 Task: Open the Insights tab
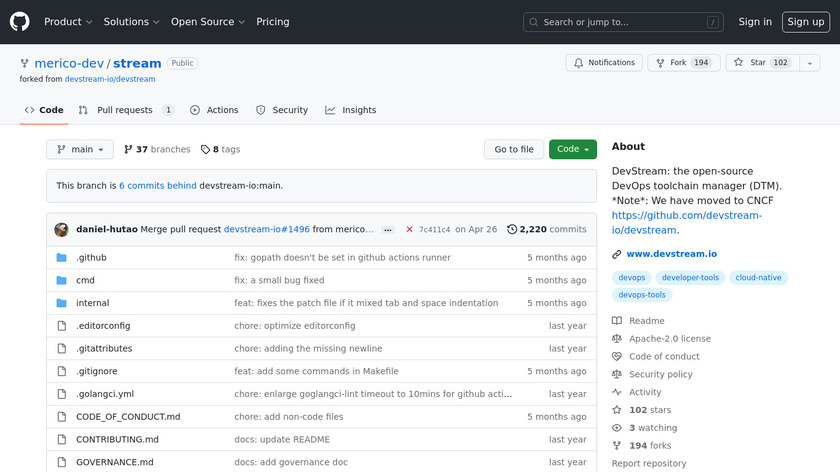pyautogui.click(x=351, y=110)
